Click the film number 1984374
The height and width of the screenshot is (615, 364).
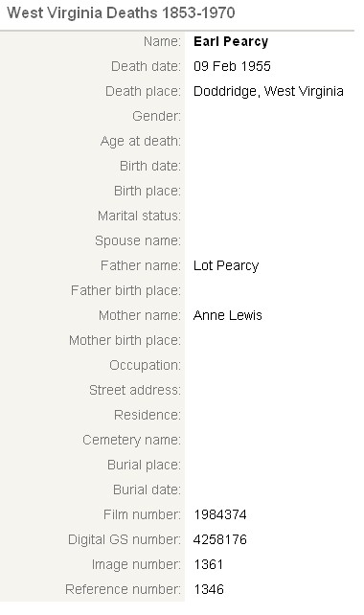[x=220, y=514]
